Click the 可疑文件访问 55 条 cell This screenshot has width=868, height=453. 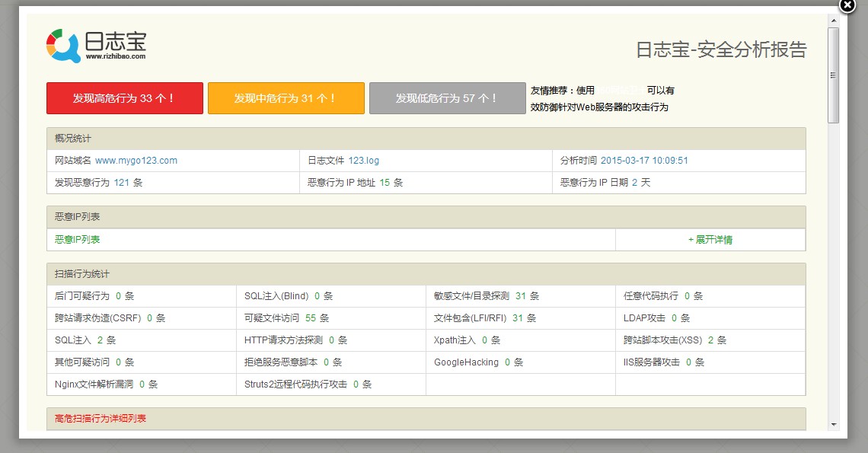click(x=331, y=318)
